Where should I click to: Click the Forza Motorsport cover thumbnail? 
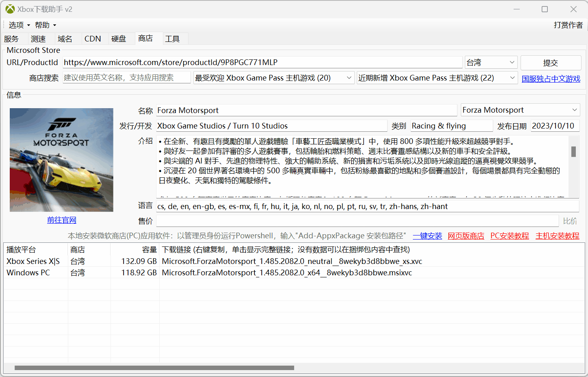pos(61,160)
